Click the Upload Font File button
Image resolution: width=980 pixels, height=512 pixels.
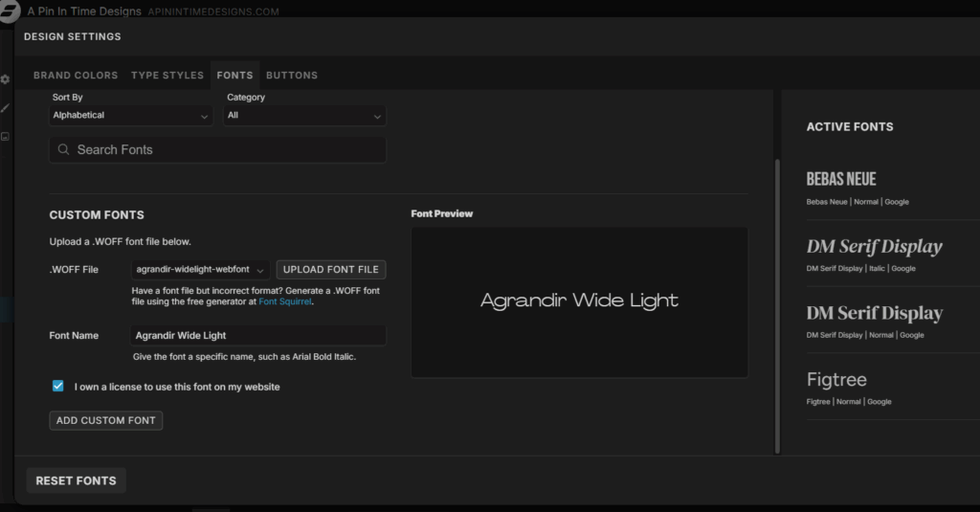(x=330, y=270)
